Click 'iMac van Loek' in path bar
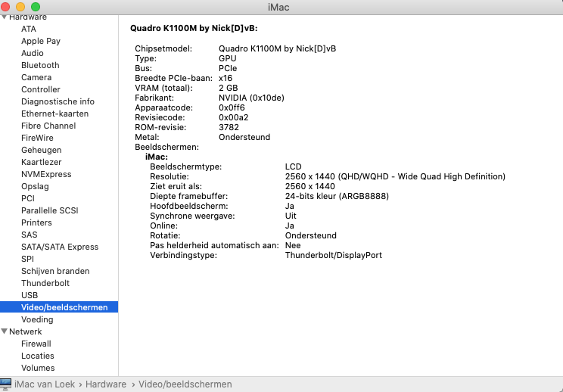The height and width of the screenshot is (392, 563). 45,384
